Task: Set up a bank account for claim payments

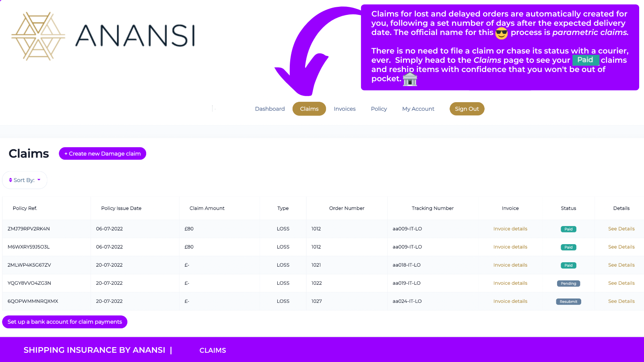Action: pos(65,322)
